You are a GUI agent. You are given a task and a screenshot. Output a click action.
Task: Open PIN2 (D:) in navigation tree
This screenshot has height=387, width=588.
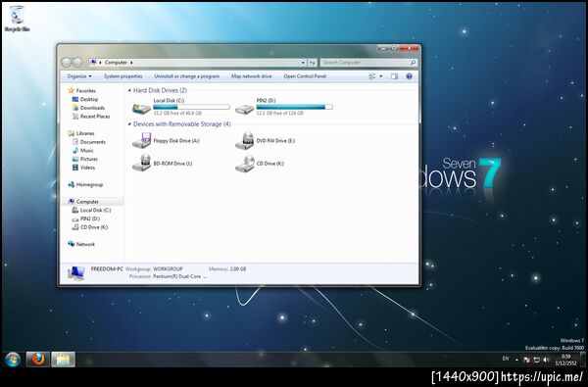click(90, 219)
